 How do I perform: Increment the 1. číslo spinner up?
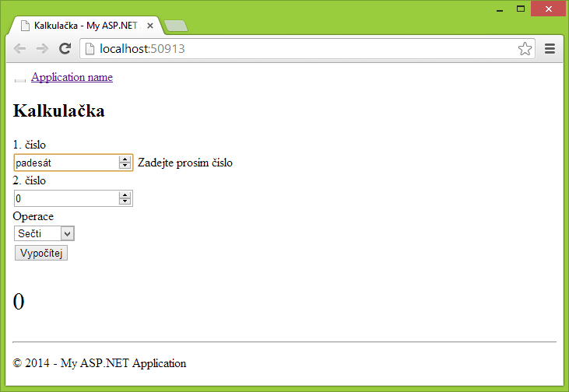(125, 159)
